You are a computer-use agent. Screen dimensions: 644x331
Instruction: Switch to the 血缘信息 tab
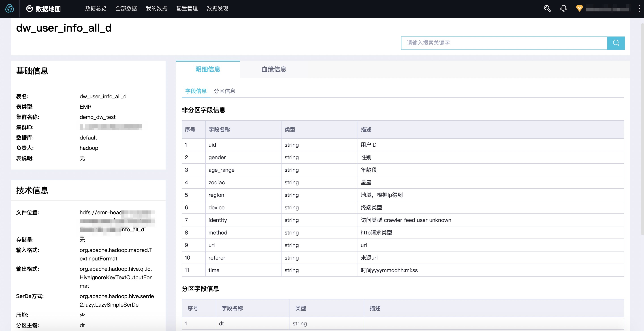pyautogui.click(x=274, y=69)
